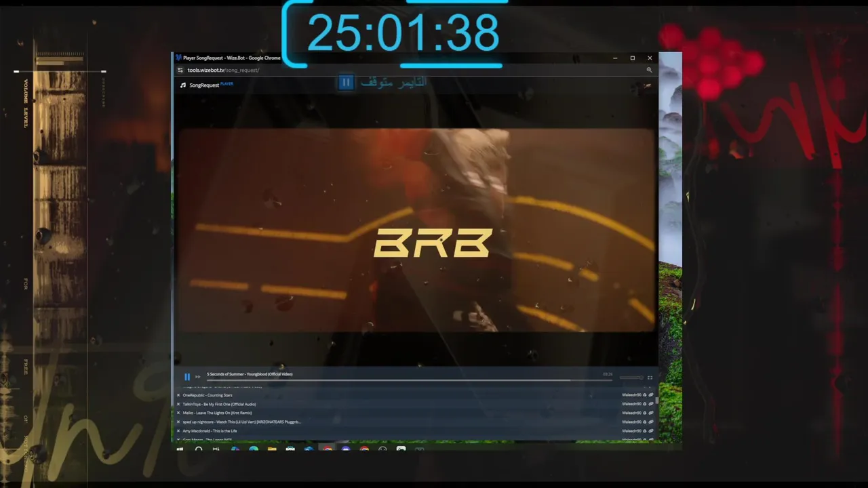
Task: Open the Windows Start menu
Action: 180,449
